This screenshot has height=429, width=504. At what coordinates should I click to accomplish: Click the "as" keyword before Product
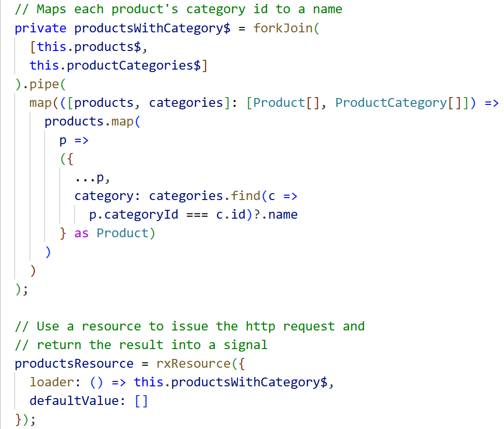click(81, 233)
